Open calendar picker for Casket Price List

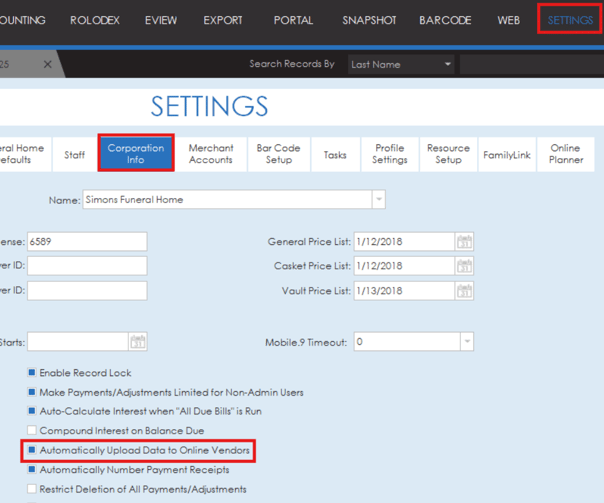coord(464,266)
